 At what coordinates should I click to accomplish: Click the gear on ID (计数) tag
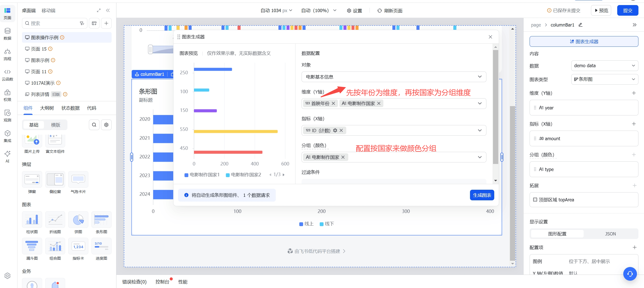335,130
